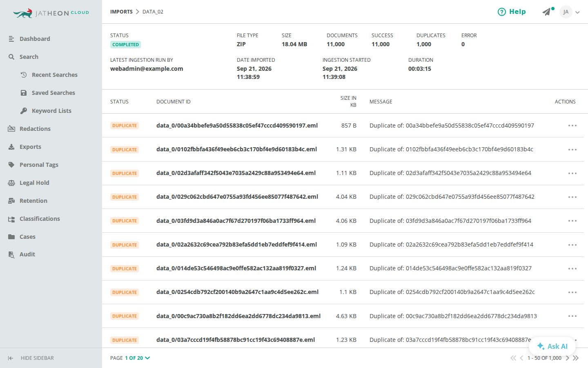
Task: Click the COMPLETED status badge
Action: click(125, 45)
